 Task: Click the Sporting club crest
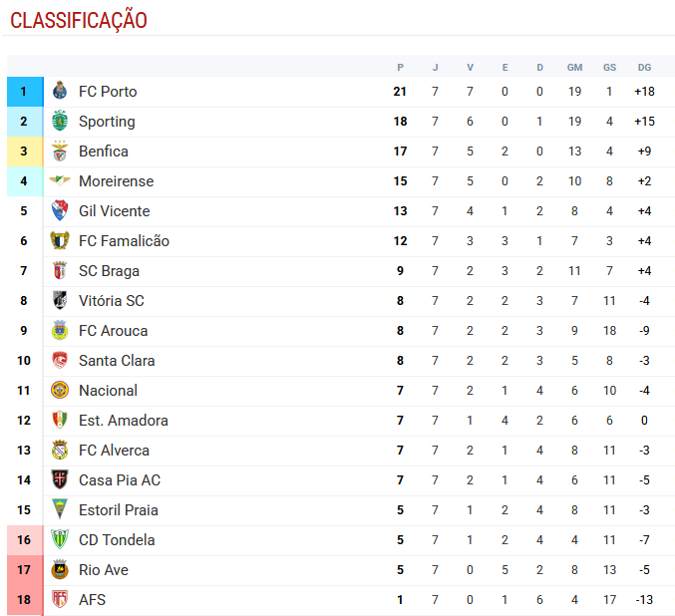[60, 122]
